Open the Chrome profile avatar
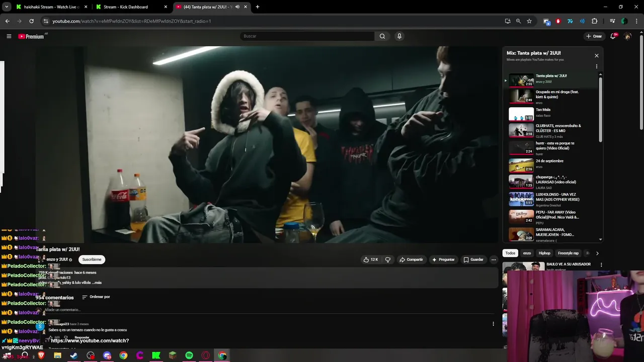Image resolution: width=644 pixels, height=362 pixels. tap(624, 21)
